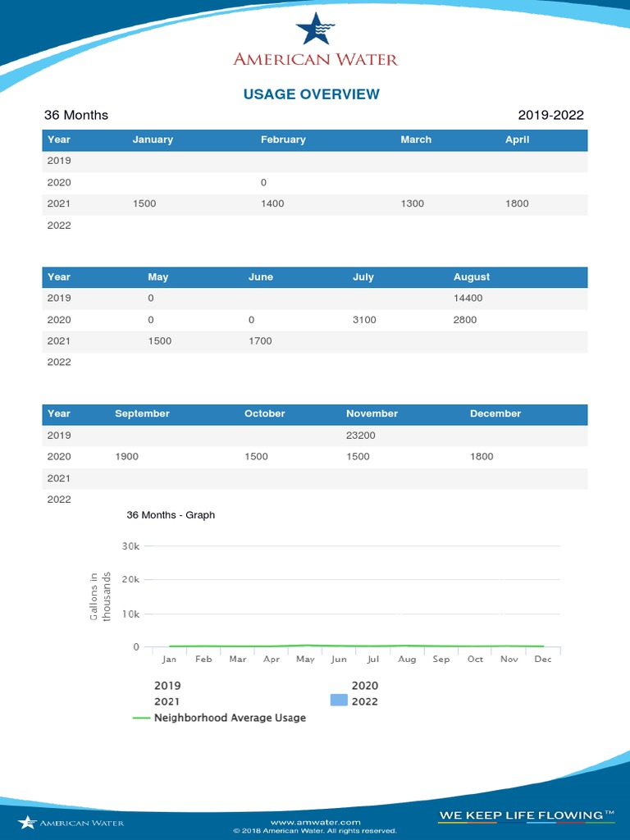This screenshot has height=840, width=630.
Task: Select the October column header
Action: (265, 413)
